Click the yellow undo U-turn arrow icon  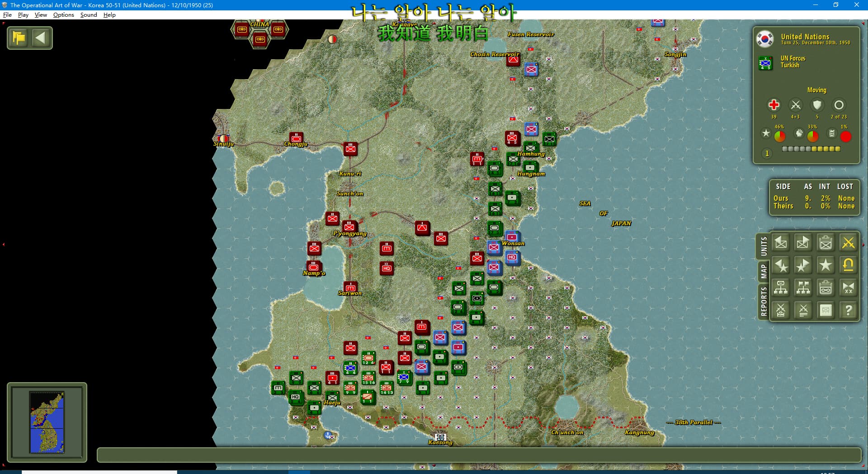848,265
